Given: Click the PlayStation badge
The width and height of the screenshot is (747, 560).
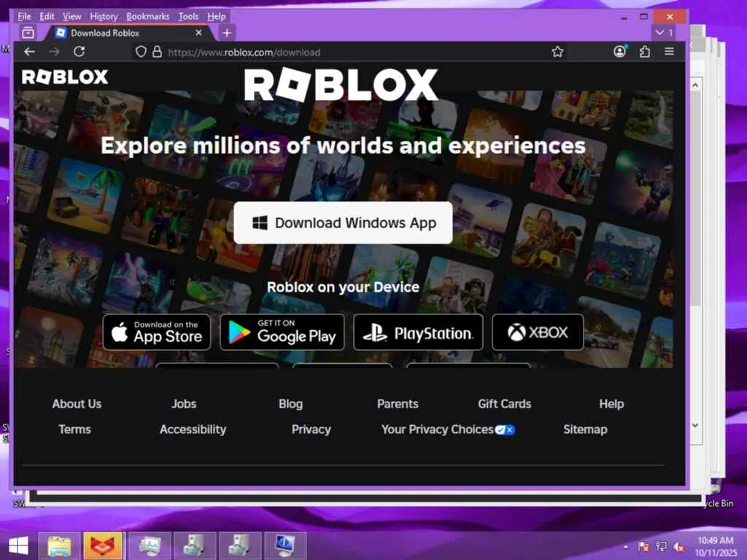Looking at the screenshot, I should pyautogui.click(x=418, y=332).
